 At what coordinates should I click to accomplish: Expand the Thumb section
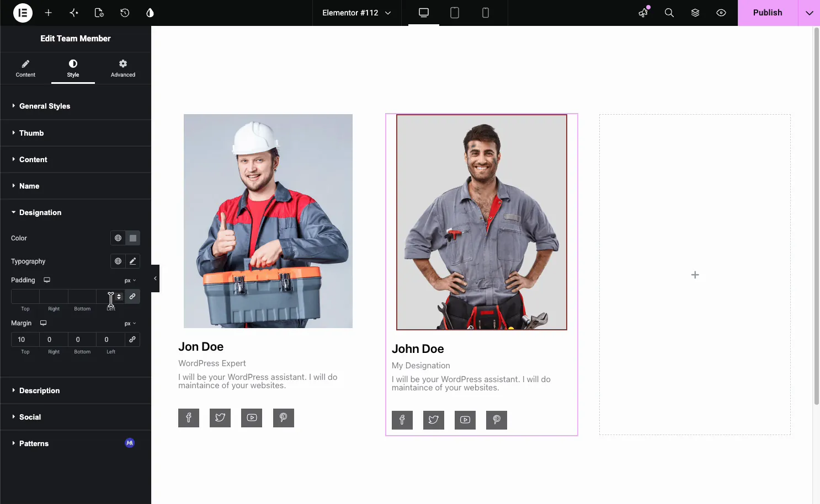coord(76,133)
